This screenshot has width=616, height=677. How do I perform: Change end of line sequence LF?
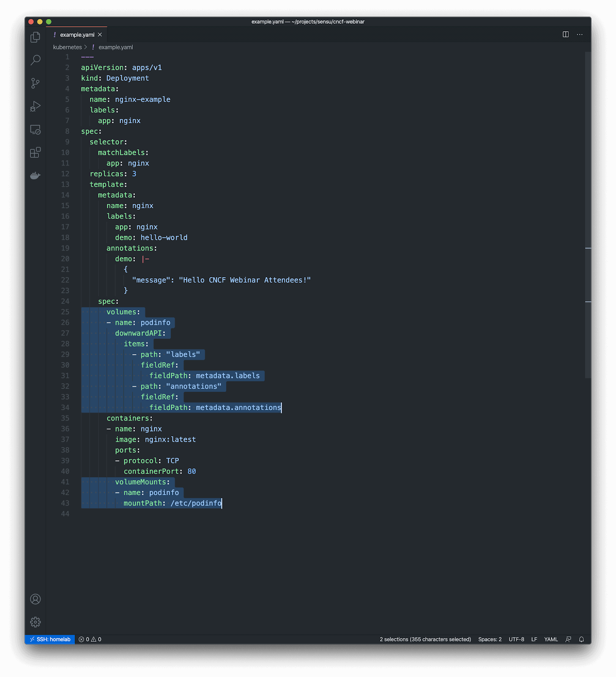point(534,639)
